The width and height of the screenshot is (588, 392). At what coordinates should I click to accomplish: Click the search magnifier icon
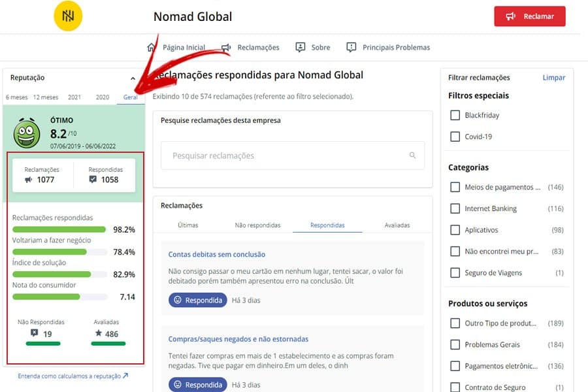tap(412, 155)
